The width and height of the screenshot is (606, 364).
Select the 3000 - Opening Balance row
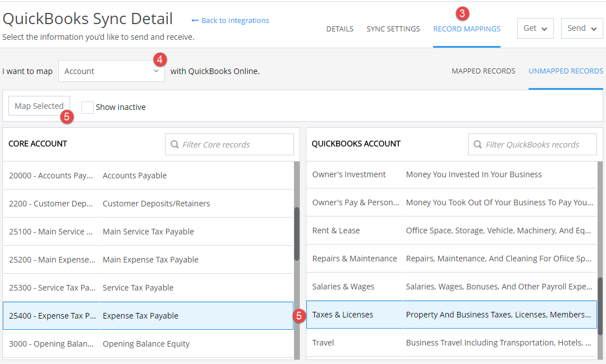tap(148, 344)
